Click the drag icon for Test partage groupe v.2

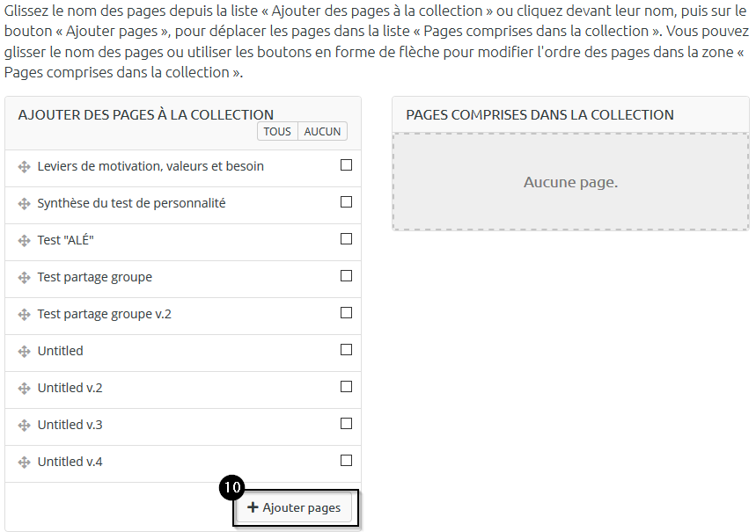pyautogui.click(x=25, y=315)
